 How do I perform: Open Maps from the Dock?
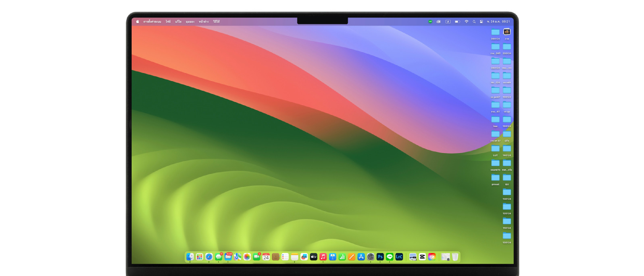click(x=238, y=257)
